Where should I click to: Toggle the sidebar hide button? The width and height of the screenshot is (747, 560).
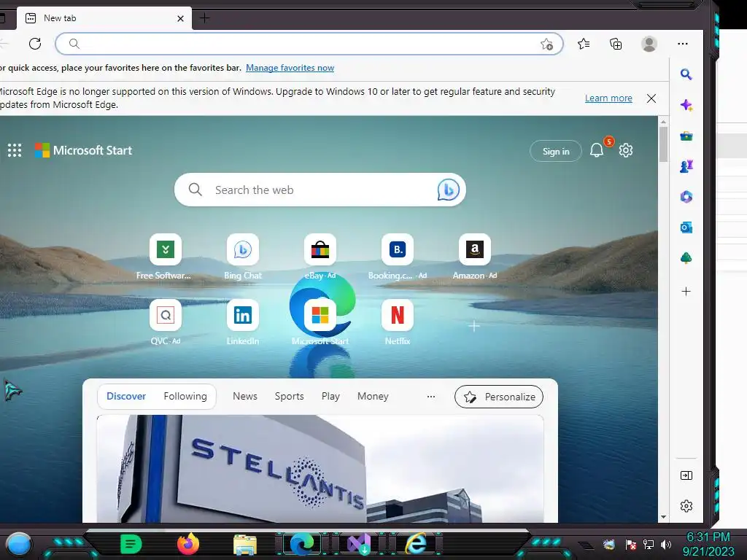(686, 475)
